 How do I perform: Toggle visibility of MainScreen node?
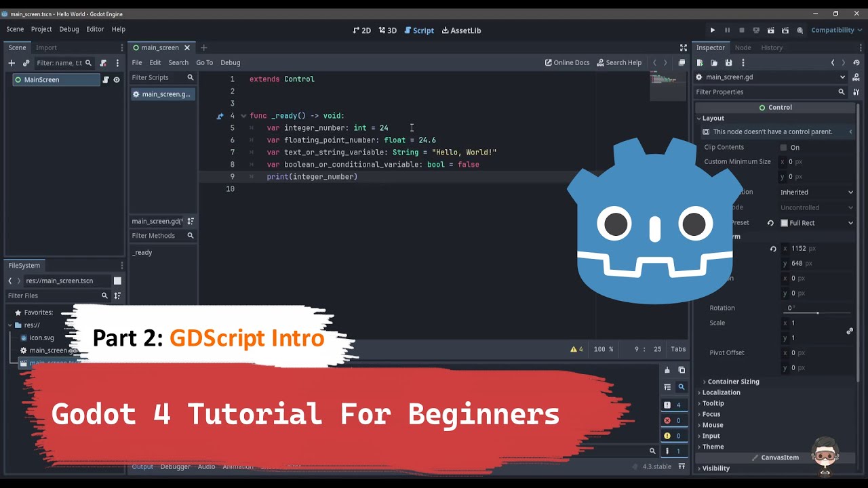[x=117, y=80]
